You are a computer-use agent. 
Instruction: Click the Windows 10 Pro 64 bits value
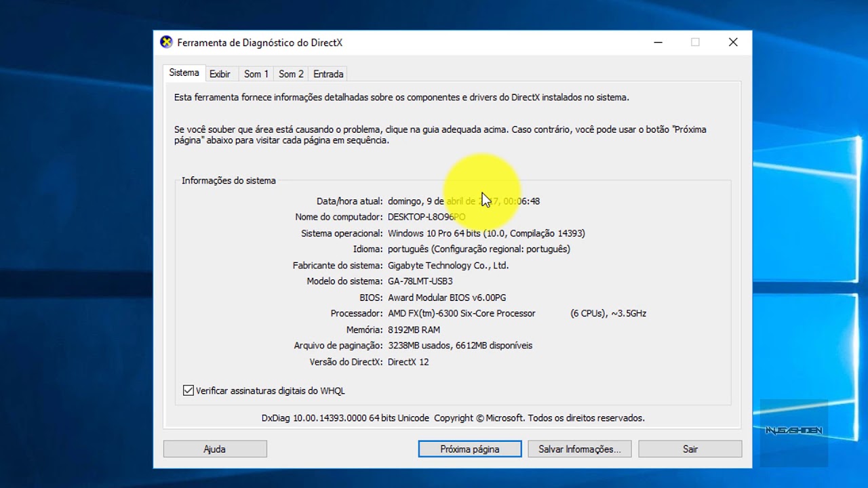[x=486, y=233]
